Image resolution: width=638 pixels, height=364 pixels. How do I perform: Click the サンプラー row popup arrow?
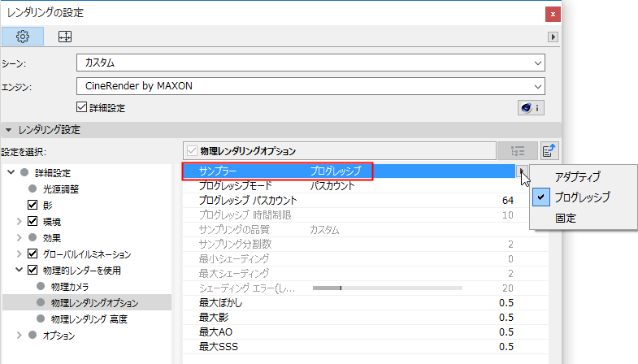[522, 171]
